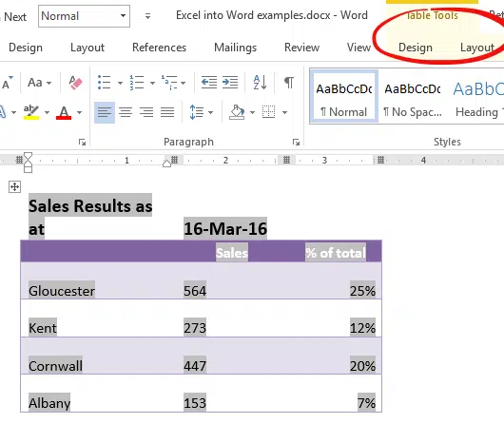Apply red Font Color swatch

point(64,112)
